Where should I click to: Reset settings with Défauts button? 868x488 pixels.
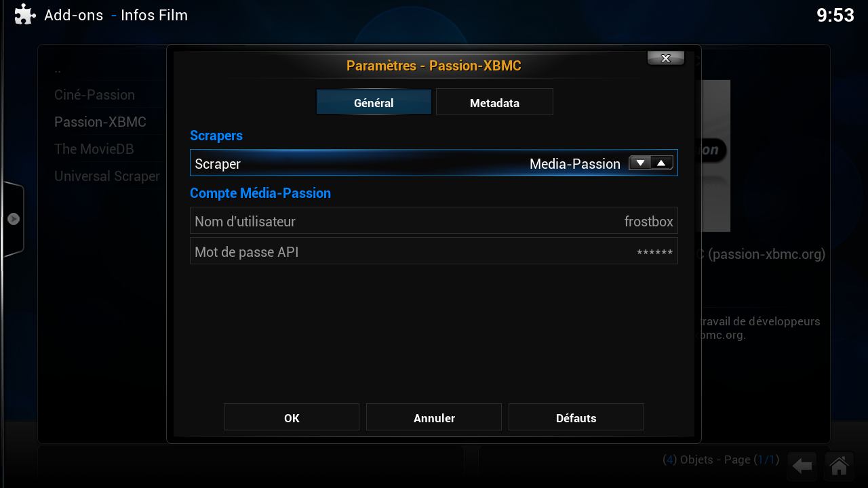point(576,418)
